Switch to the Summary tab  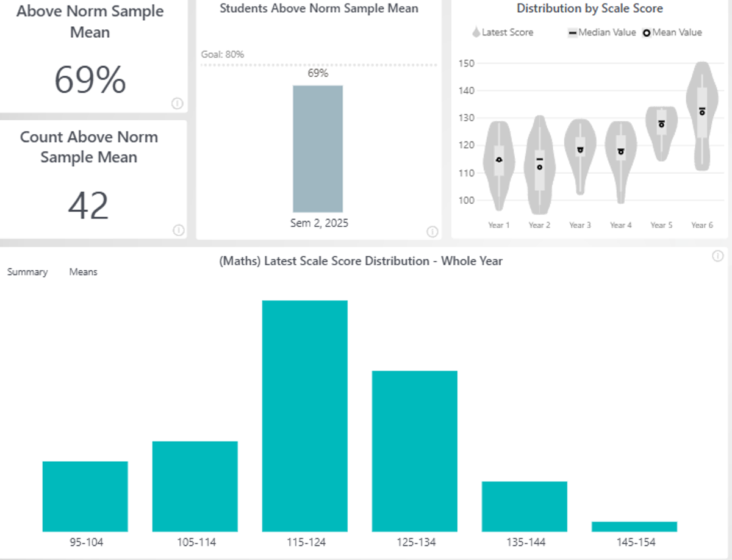pyautogui.click(x=27, y=272)
